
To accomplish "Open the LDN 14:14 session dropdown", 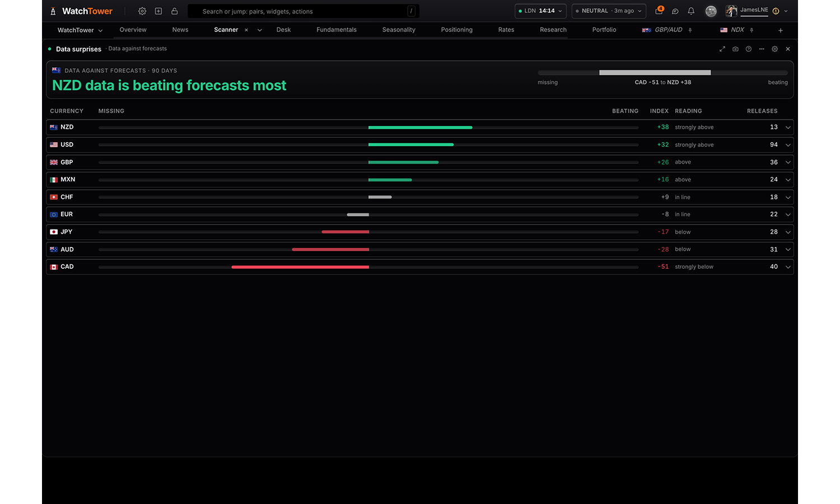I will (540, 11).
